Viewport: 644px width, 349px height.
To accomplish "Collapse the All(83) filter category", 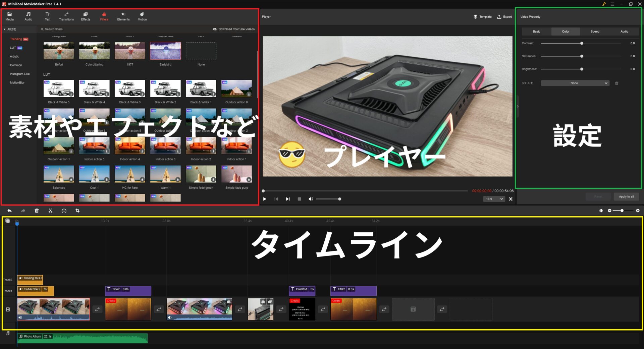I will pyautogui.click(x=5, y=30).
